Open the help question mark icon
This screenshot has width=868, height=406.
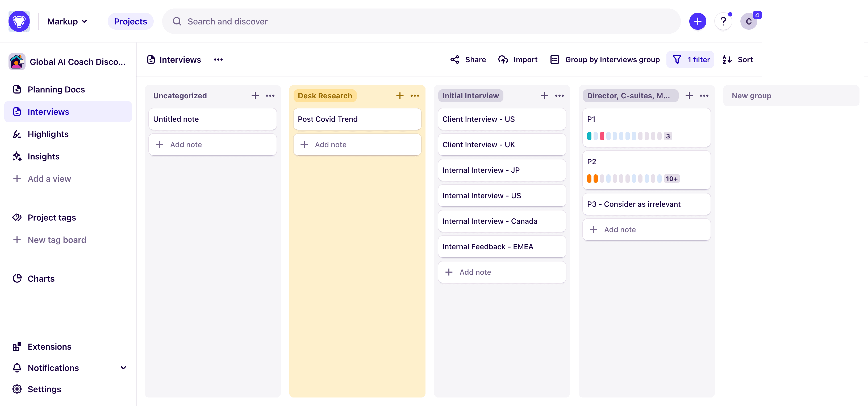point(723,22)
